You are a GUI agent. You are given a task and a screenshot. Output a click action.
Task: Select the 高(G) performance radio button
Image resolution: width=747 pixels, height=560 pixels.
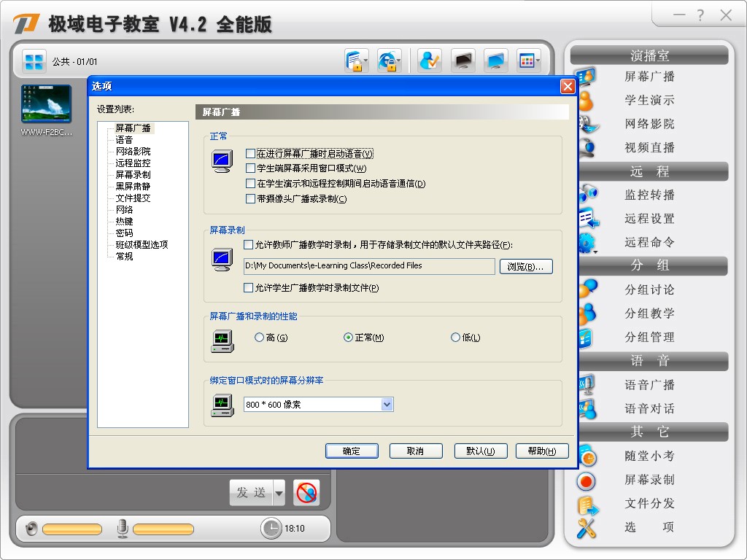259,337
